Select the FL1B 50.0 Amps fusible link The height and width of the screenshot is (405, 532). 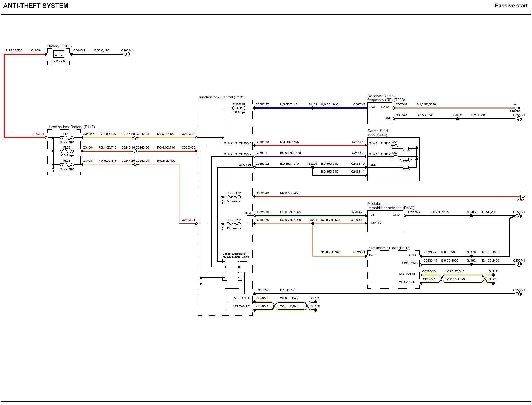click(x=67, y=138)
